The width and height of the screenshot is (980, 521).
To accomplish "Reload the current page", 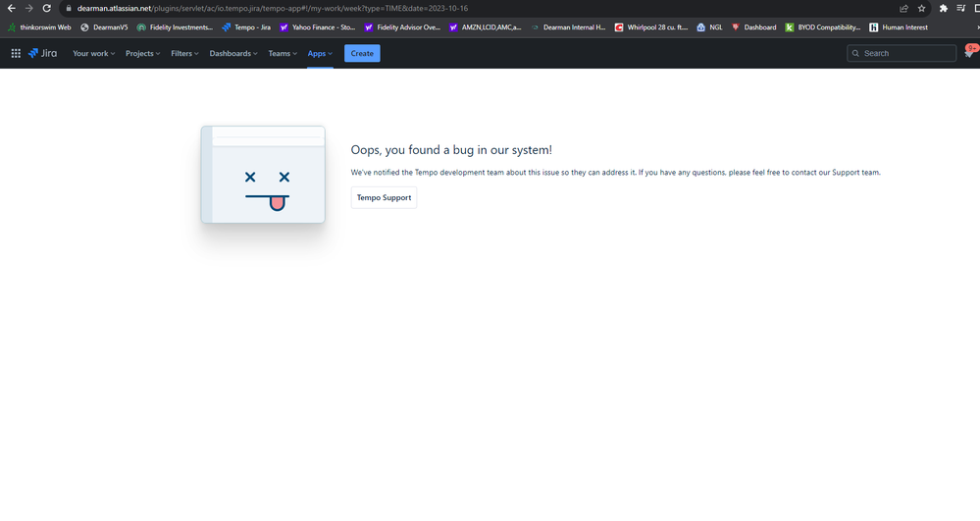I will click(46, 8).
